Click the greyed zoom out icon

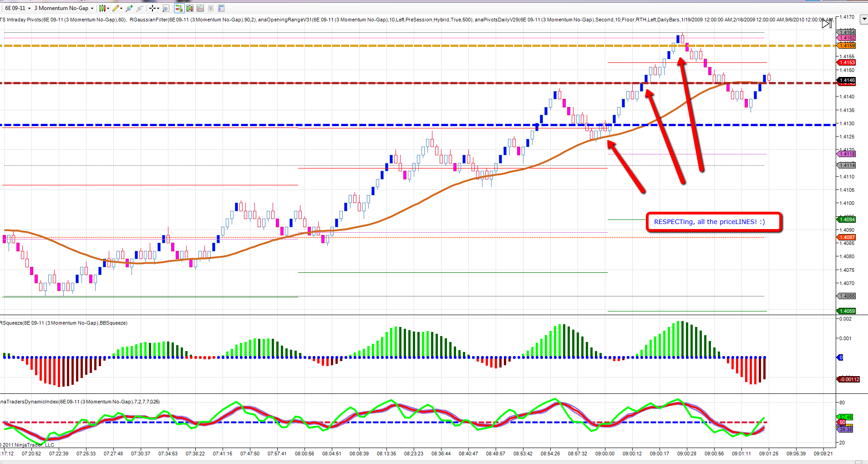coord(140,8)
